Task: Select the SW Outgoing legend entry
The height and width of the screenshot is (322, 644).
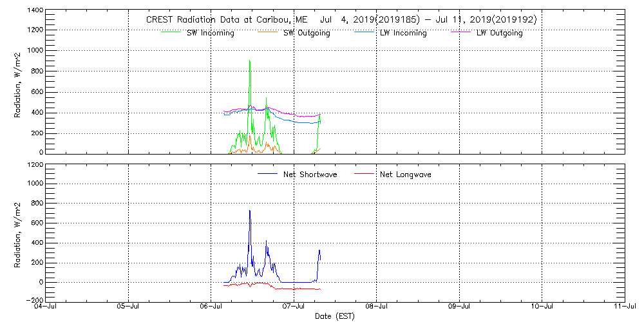Action: [x=307, y=33]
